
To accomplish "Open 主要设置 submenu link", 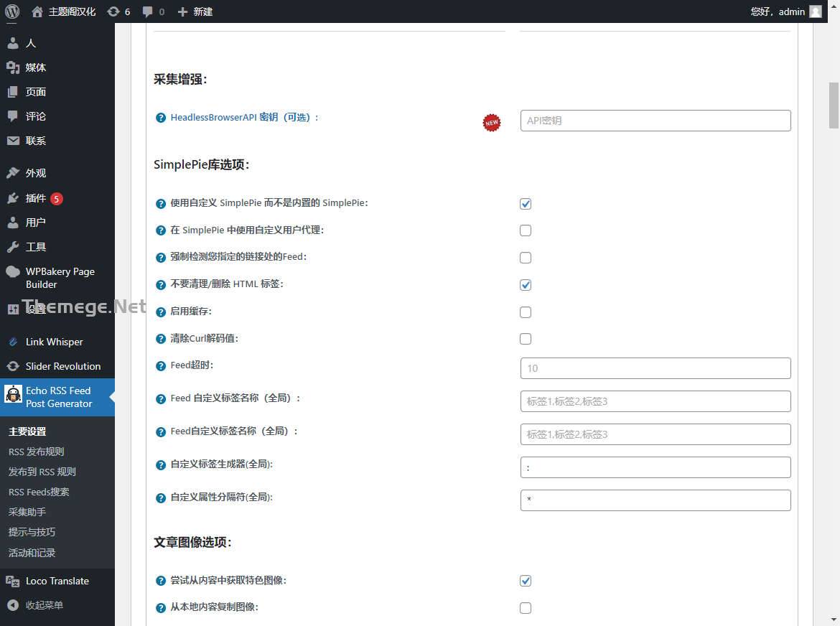I will click(27, 431).
